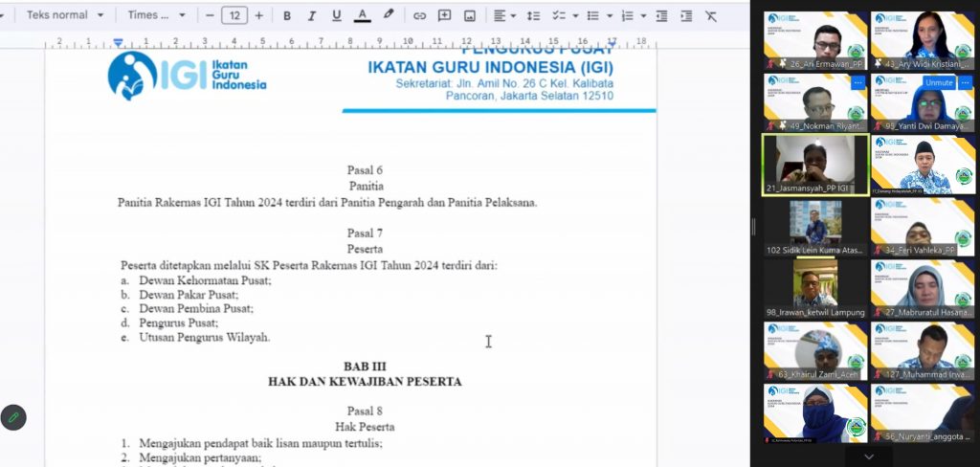Click the blue left indent marker on ruler

[x=118, y=42]
